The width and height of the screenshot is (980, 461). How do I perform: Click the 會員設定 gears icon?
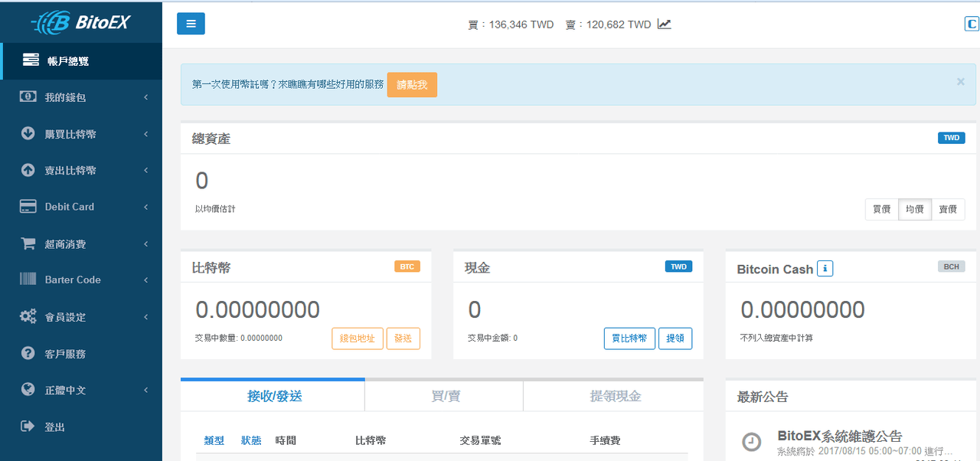coord(28,316)
